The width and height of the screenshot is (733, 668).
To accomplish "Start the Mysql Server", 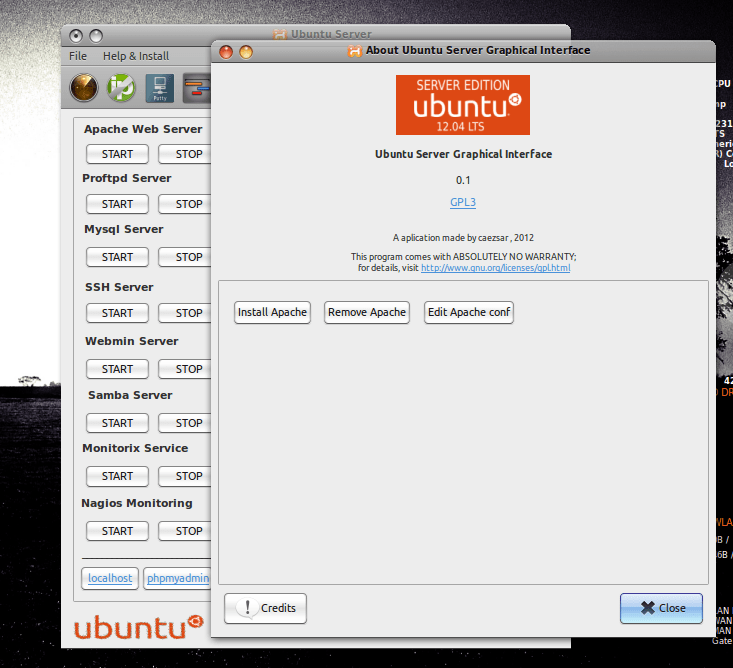I will pos(117,257).
